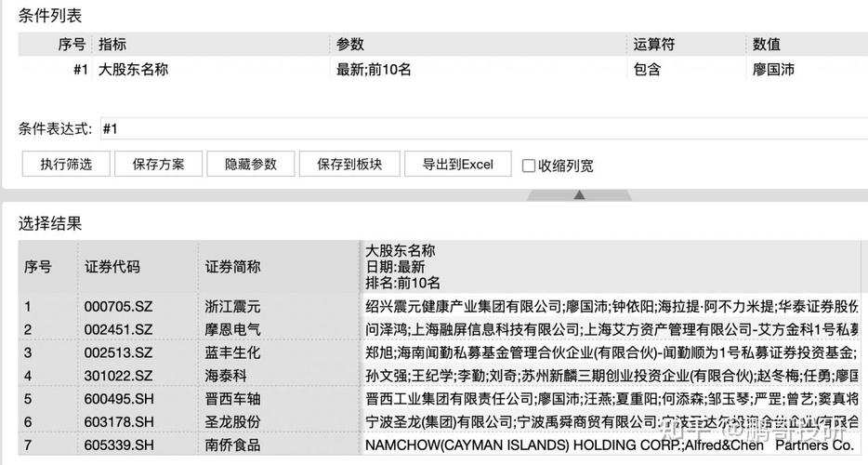The image size is (868, 465).
Task: Select stock code 301022.SZ
Action: 118,376
